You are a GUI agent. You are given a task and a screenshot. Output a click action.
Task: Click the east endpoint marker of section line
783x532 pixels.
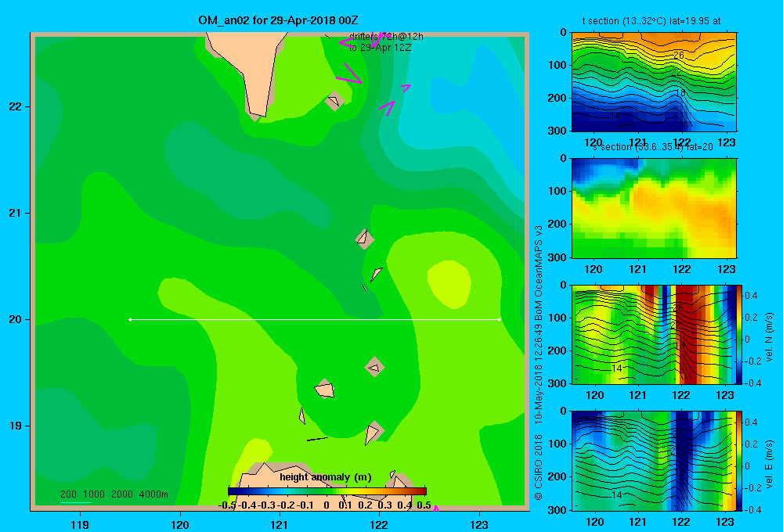pos(500,319)
